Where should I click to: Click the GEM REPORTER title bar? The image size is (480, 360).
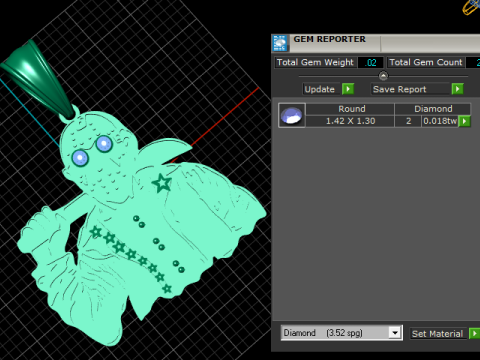pos(376,43)
